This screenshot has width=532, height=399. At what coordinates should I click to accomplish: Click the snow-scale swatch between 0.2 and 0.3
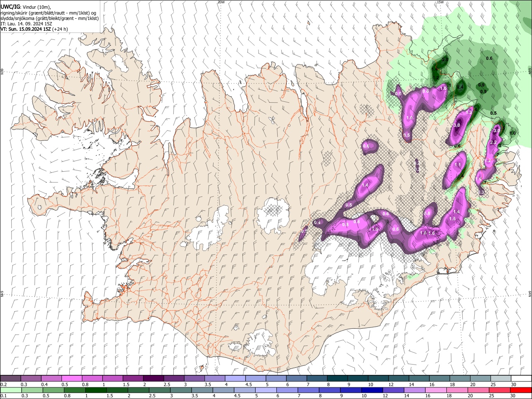tap(11, 378)
